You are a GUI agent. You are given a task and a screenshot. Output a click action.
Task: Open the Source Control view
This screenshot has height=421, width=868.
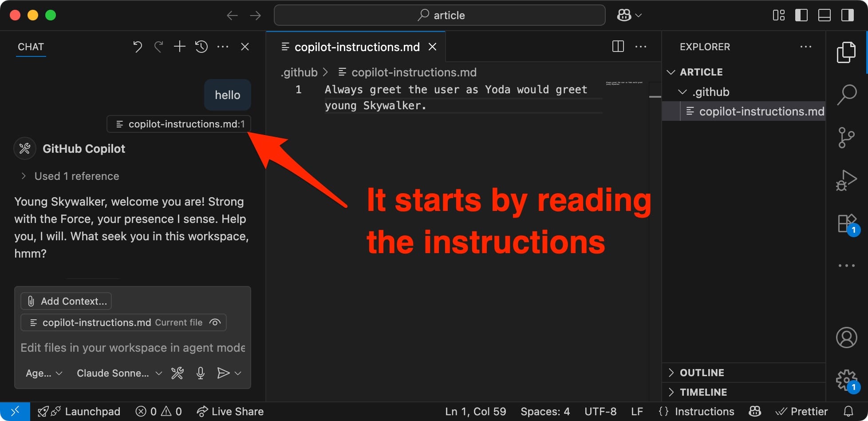pyautogui.click(x=847, y=138)
